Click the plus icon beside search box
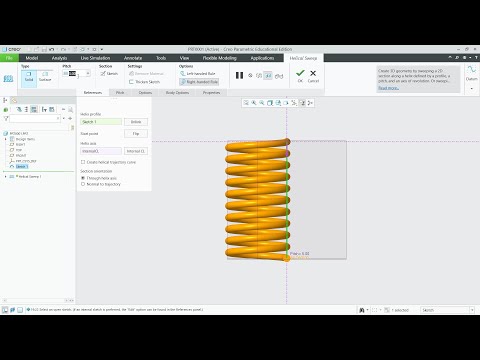 [70, 118]
